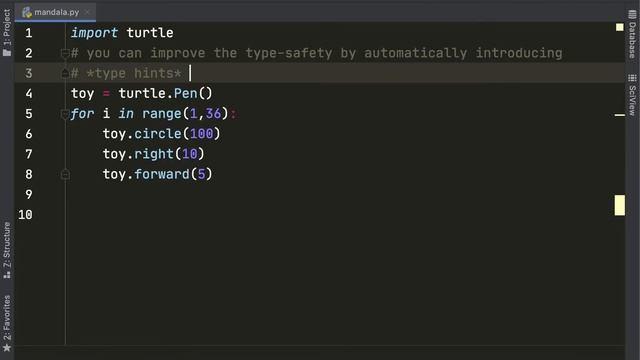Screen dimensions: 640x360
Task: Open the Project tool window
Action: pyautogui.click(x=7, y=33)
